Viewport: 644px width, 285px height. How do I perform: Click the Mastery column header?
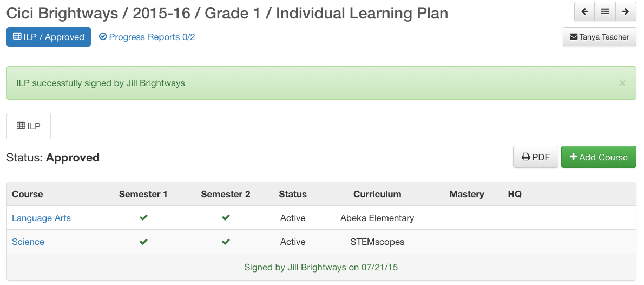466,194
